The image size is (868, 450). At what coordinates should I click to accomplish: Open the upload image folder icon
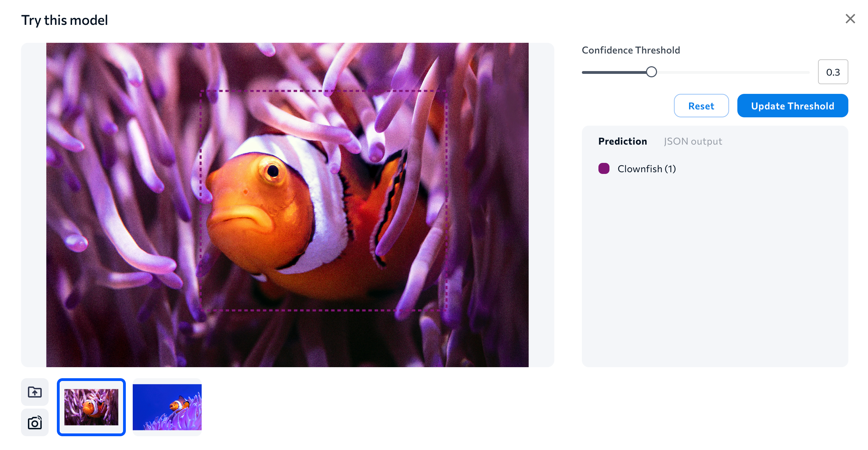[x=35, y=392]
